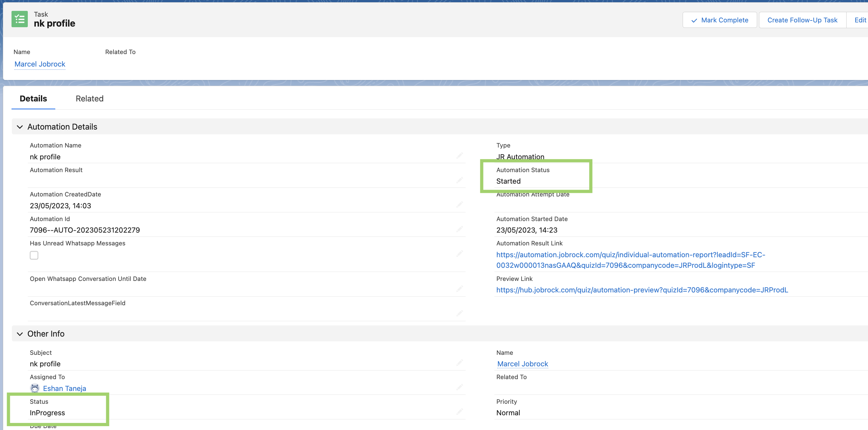Click the edit pencil for the Status field
The height and width of the screenshot is (430, 868).
[459, 412]
